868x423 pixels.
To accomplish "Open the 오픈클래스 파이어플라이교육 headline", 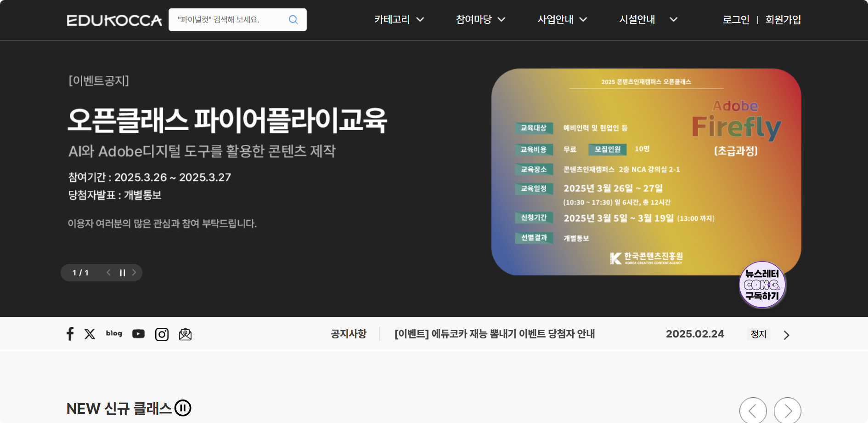I will 227,120.
